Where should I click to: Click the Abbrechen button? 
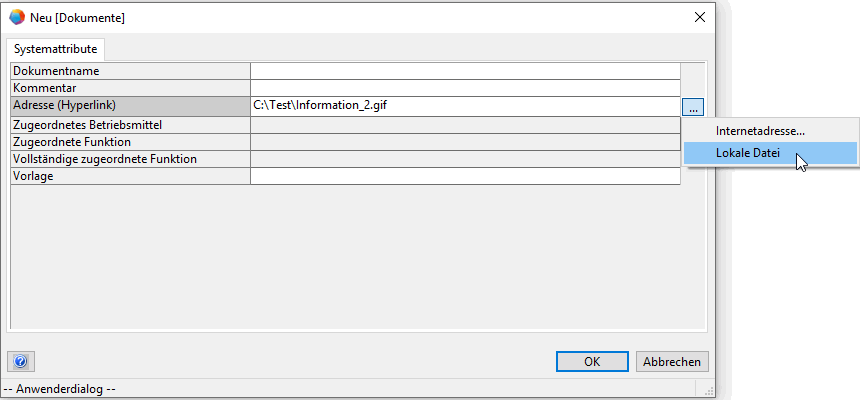coord(672,362)
